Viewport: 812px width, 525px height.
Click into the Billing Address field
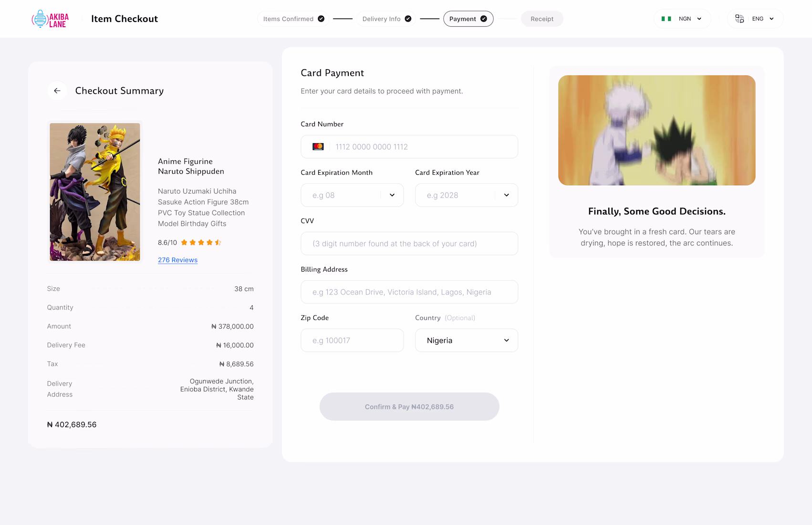click(409, 292)
